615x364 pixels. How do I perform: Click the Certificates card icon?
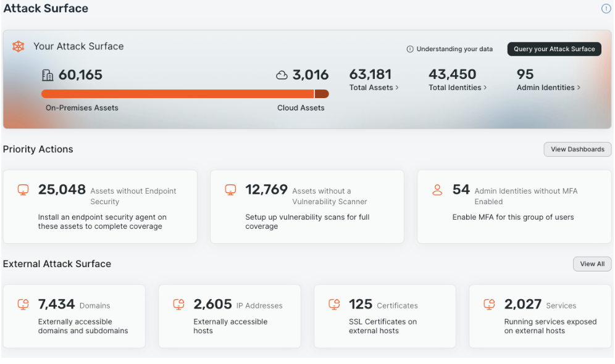tap(334, 304)
